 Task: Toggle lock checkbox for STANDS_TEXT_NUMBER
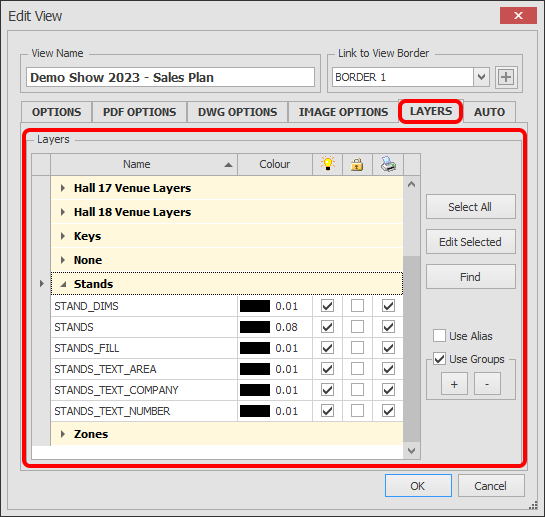357,411
